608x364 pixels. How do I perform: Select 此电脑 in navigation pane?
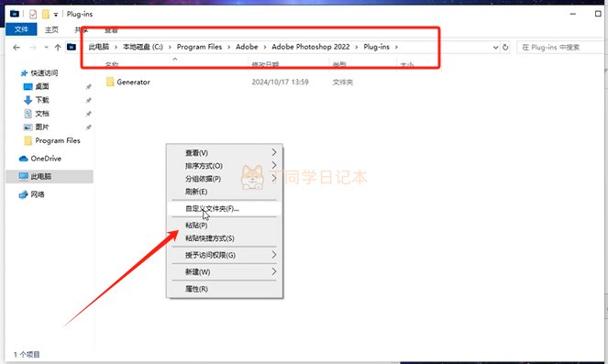[x=50, y=176]
